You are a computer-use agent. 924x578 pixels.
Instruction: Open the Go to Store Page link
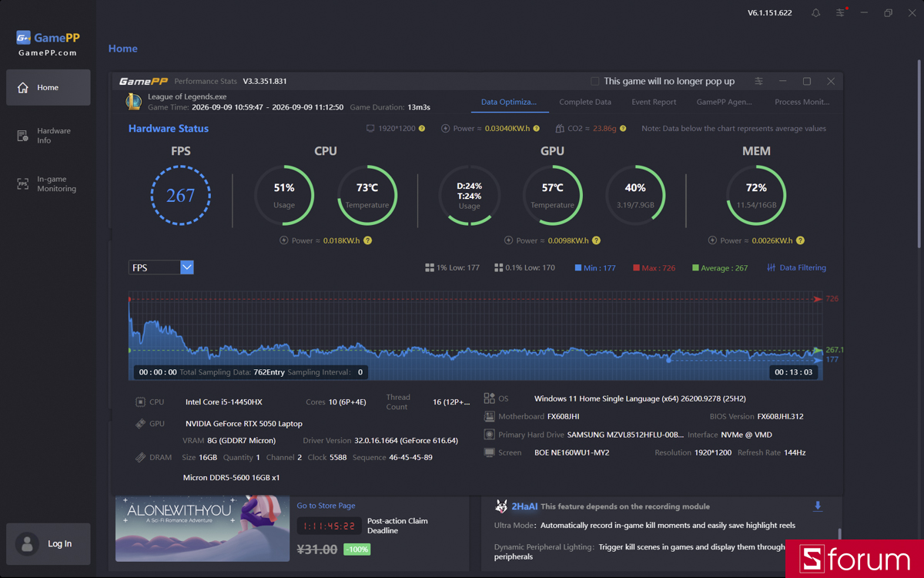tap(326, 506)
